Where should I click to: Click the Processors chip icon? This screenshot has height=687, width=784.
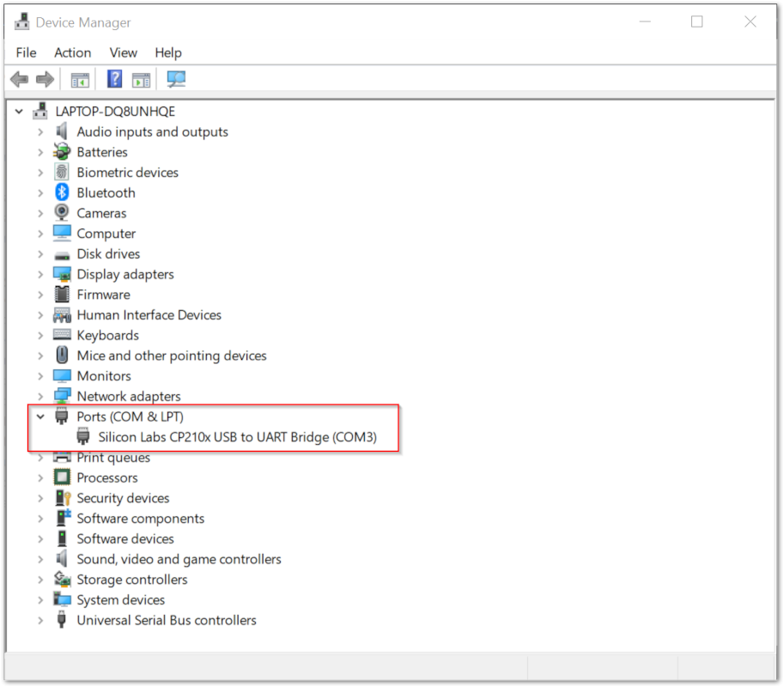pos(62,477)
